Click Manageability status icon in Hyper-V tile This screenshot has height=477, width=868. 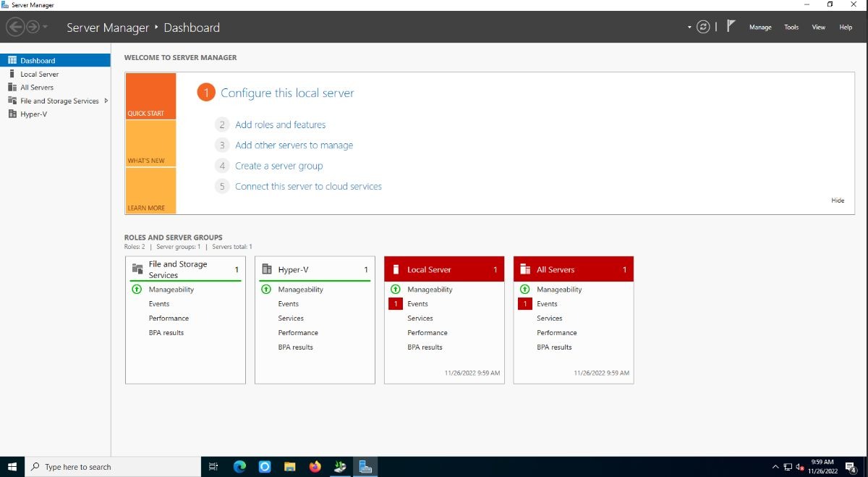pyautogui.click(x=265, y=290)
